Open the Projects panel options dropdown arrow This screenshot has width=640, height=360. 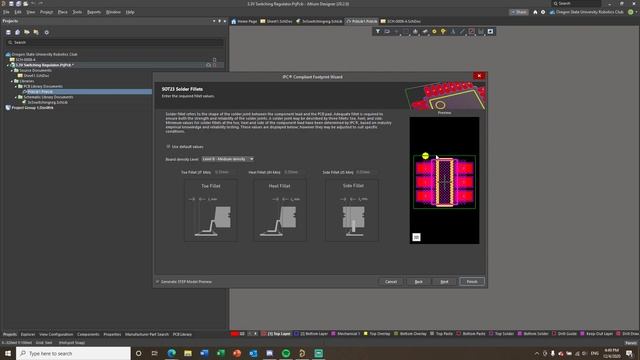pyautogui.click(x=214, y=21)
